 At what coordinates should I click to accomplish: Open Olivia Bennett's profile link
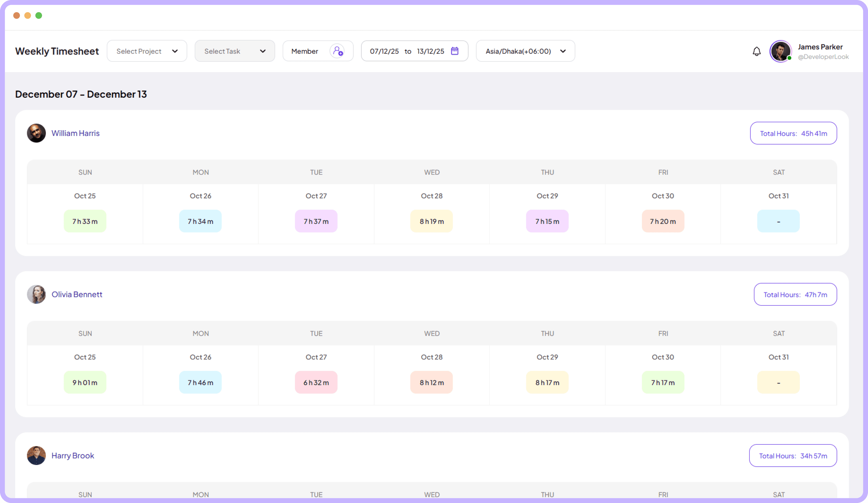pyautogui.click(x=77, y=294)
